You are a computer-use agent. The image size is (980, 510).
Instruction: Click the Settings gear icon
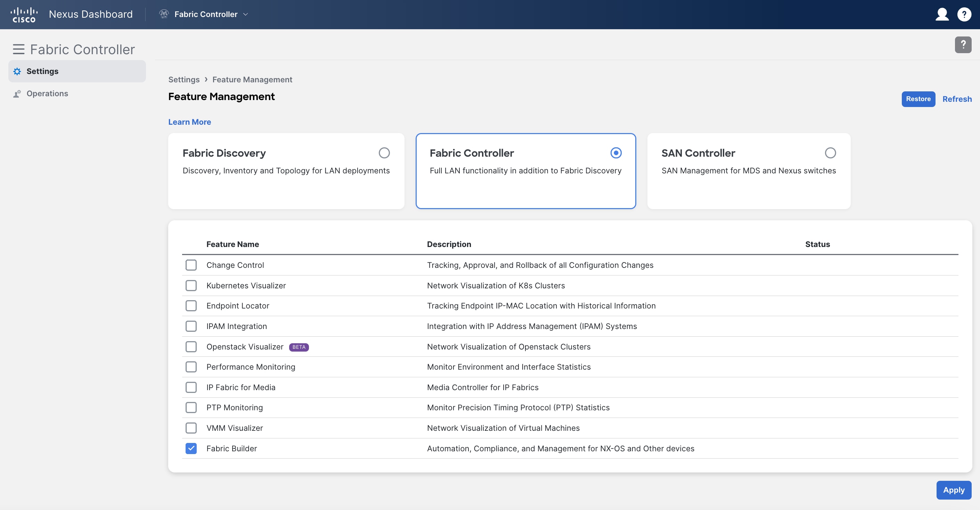[x=17, y=72]
